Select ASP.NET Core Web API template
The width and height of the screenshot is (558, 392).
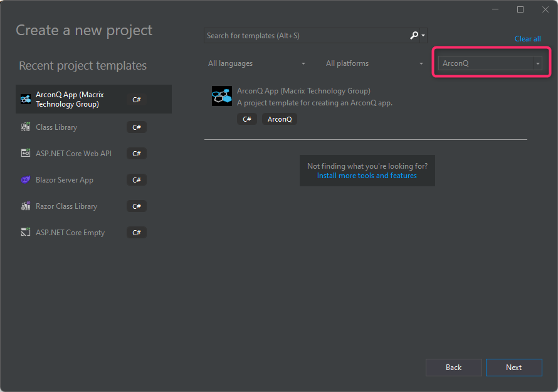tap(93, 154)
